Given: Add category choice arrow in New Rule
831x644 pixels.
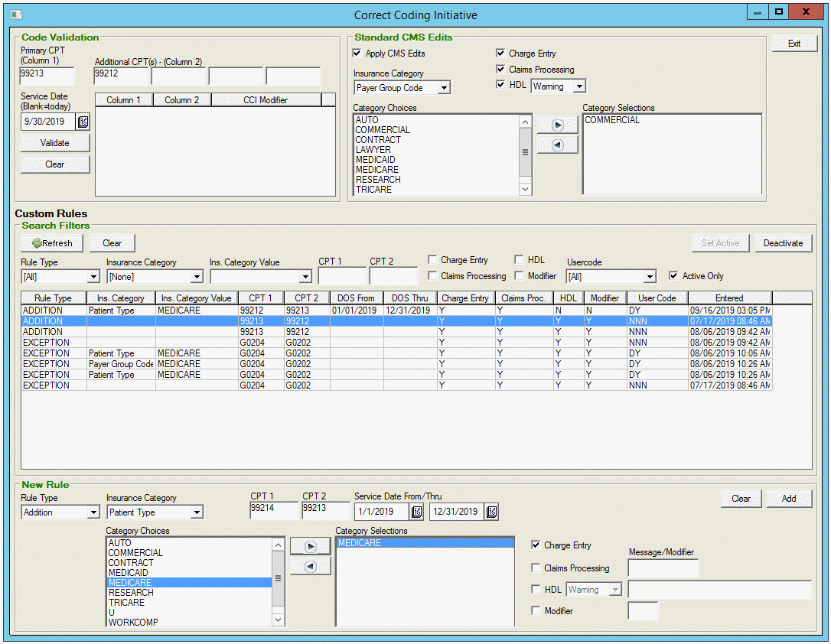Looking at the screenshot, I should [x=310, y=546].
